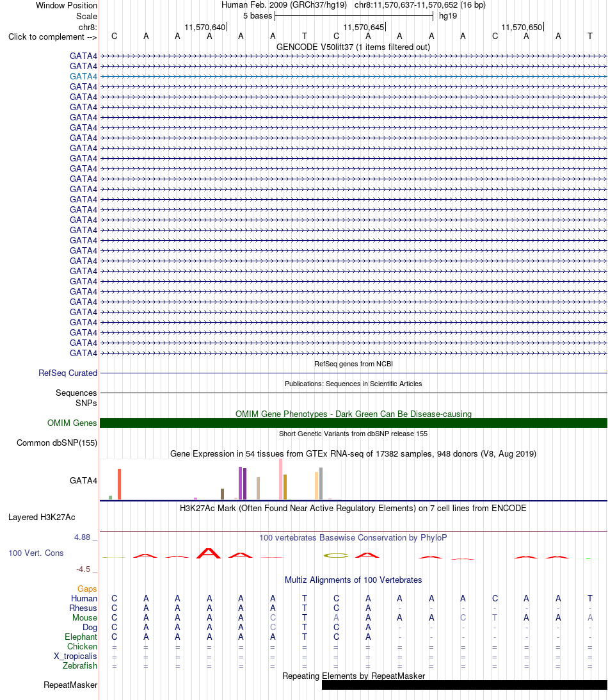608x700 pixels.
Task: Open Short Genetic Variants from dbSNP title
Action: click(x=353, y=434)
